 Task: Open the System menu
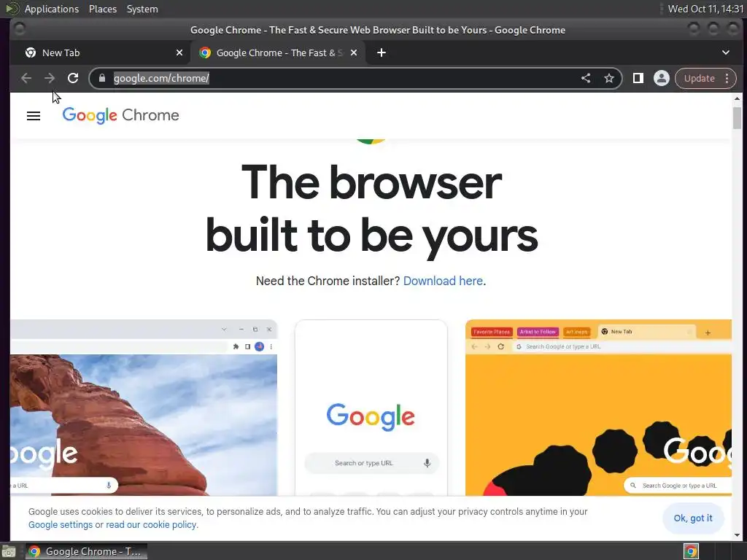pyautogui.click(x=142, y=9)
